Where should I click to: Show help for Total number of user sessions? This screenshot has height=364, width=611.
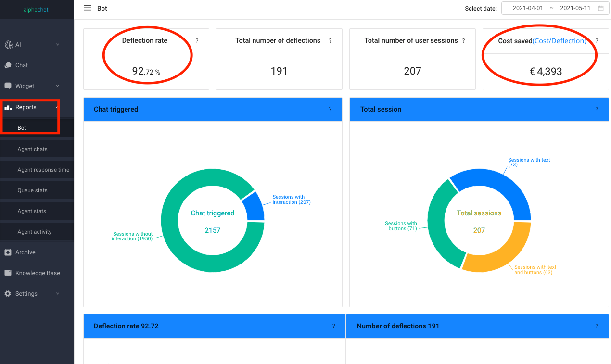[x=463, y=41]
